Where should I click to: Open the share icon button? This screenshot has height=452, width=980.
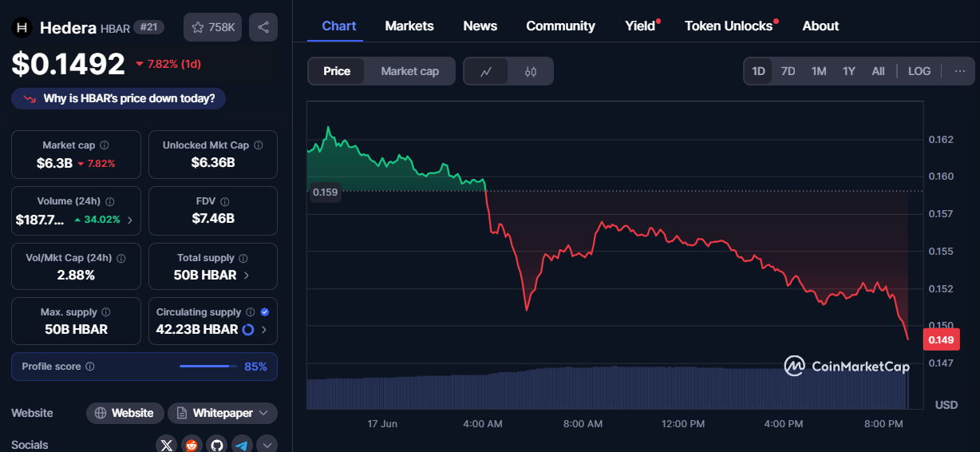(x=263, y=27)
